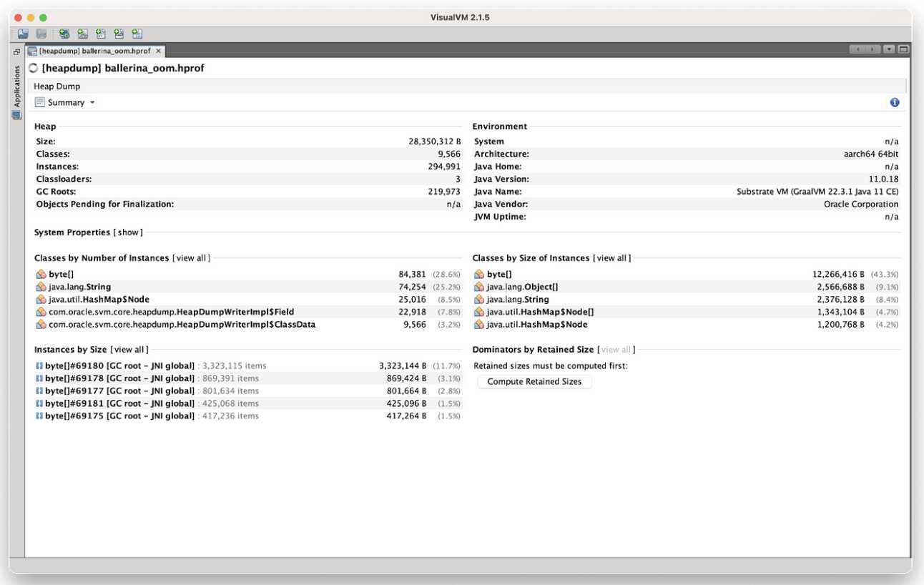Screen dimensions: 924x585
Task: Click the Load snapshot toolbar icon
Action: [x=23, y=34]
